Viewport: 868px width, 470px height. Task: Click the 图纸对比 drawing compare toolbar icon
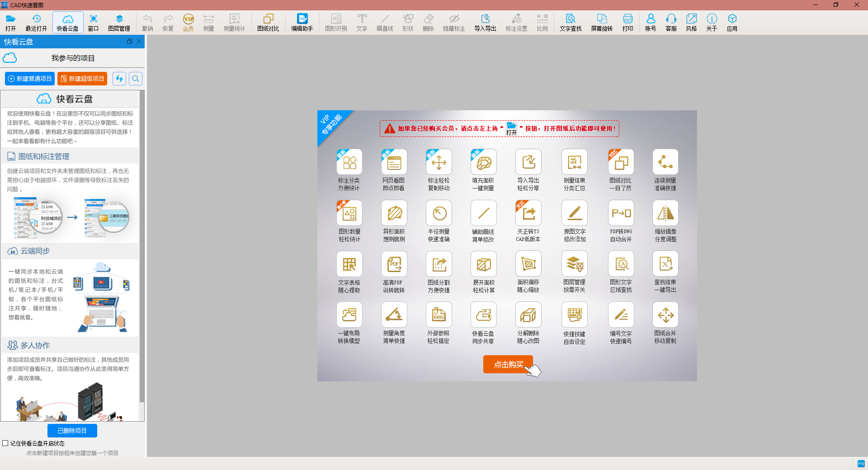[268, 22]
